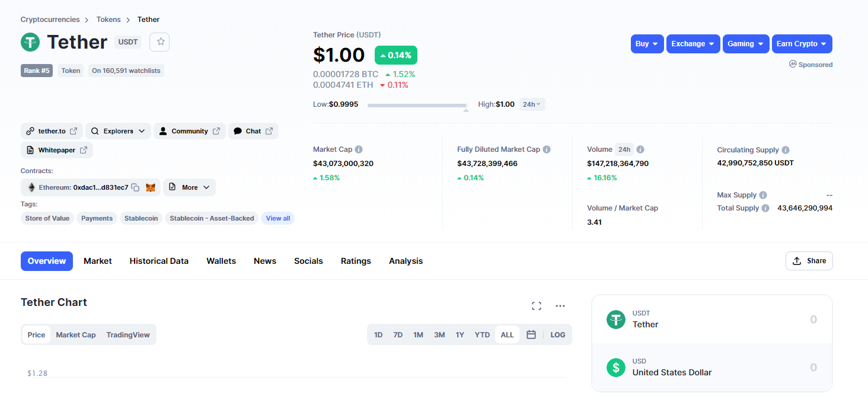
Task: Click the Store of Value tag
Action: (x=47, y=218)
